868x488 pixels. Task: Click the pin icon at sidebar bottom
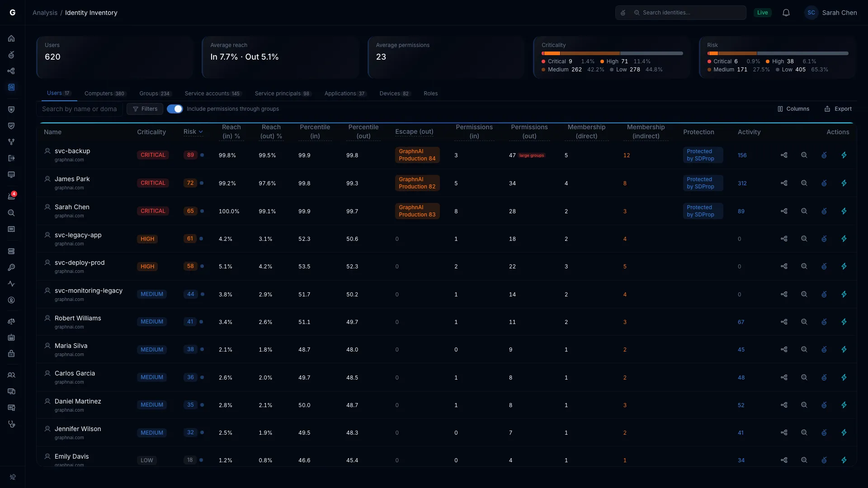coord(13,477)
